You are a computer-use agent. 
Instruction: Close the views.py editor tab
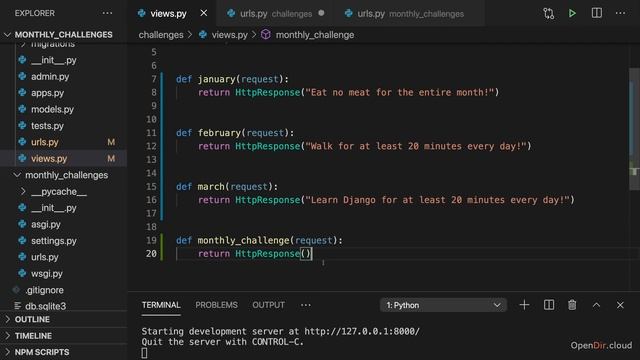204,13
